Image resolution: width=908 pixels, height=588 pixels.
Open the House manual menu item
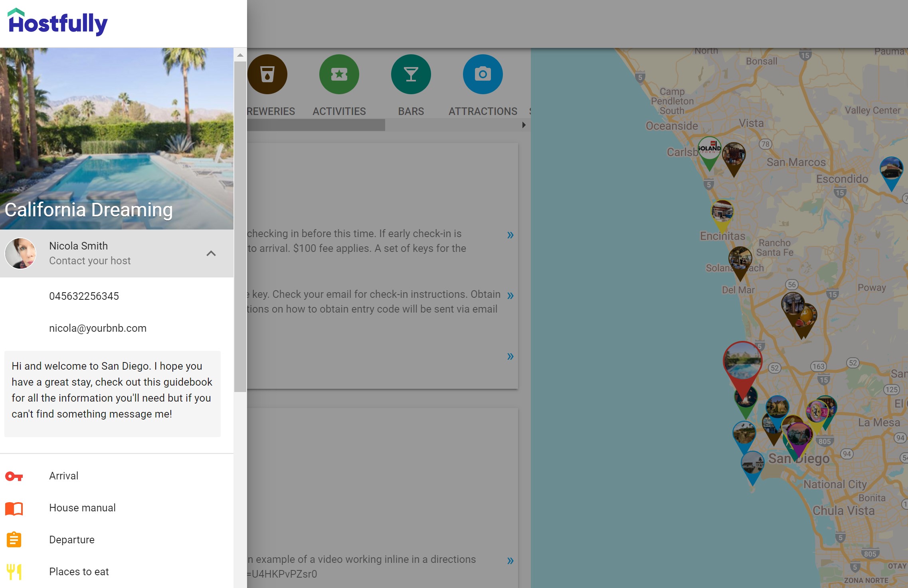pyautogui.click(x=82, y=508)
